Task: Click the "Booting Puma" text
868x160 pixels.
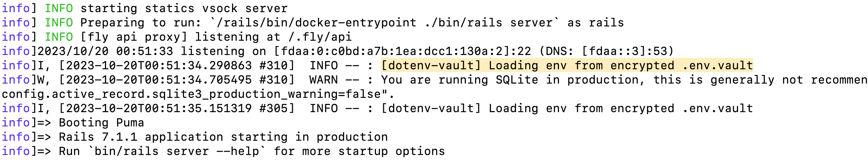Action: [101, 123]
